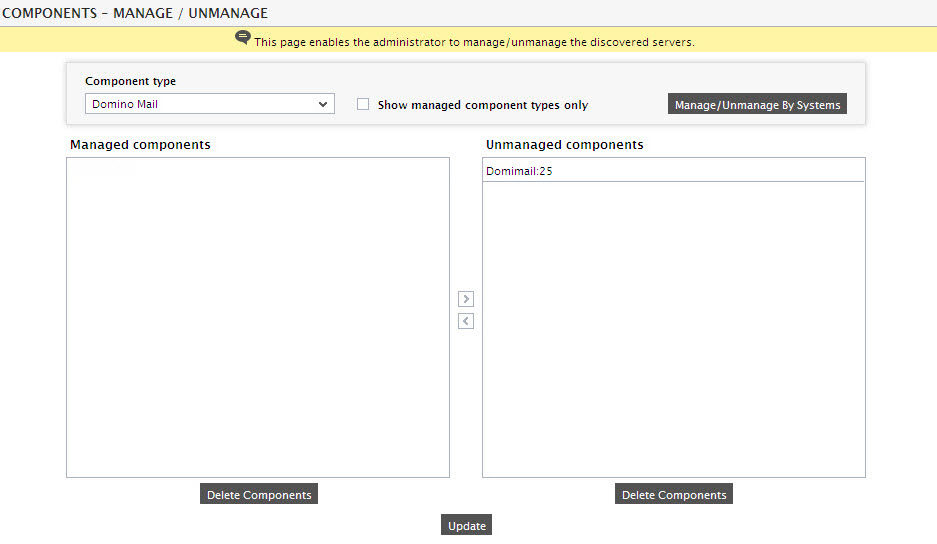The image size is (937, 544).
Task: Enable the show managed types checkbox
Action: (363, 104)
